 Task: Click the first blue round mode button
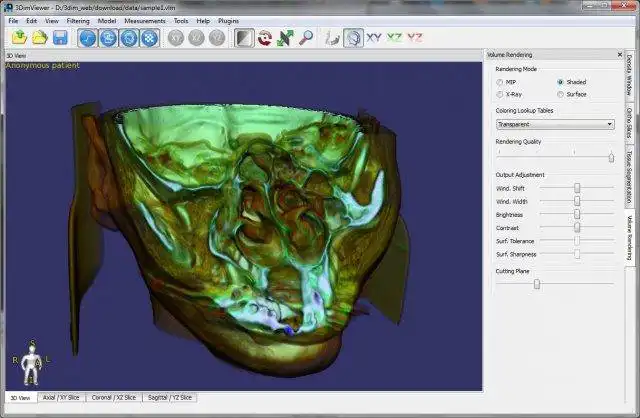tap(87, 38)
